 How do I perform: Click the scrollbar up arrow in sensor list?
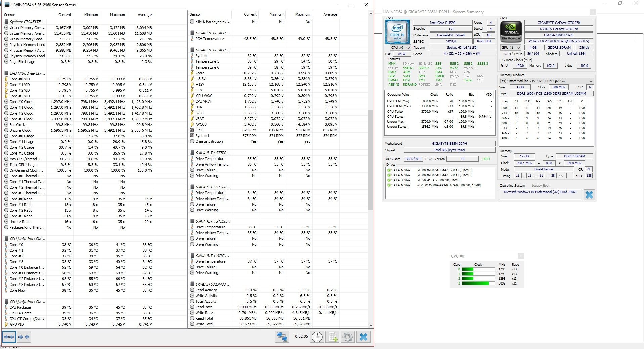371,14
